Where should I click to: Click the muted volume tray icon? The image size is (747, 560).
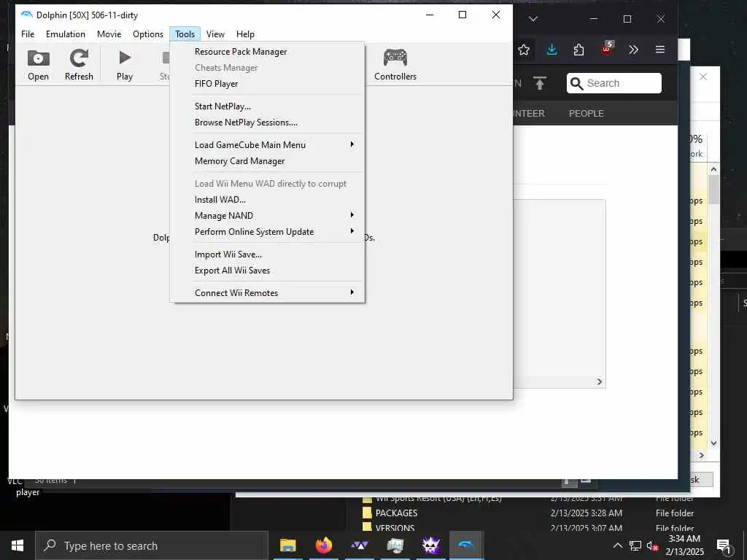pyautogui.click(x=653, y=545)
